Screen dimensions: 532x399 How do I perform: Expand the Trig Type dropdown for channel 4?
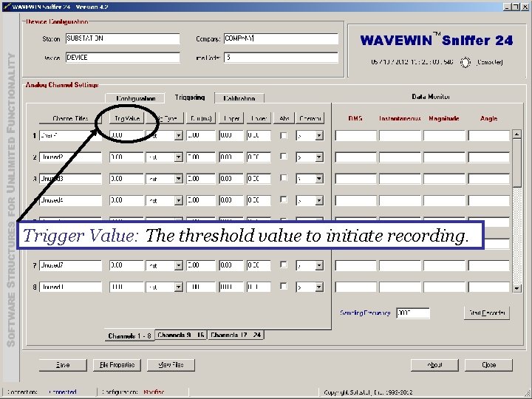179,200
